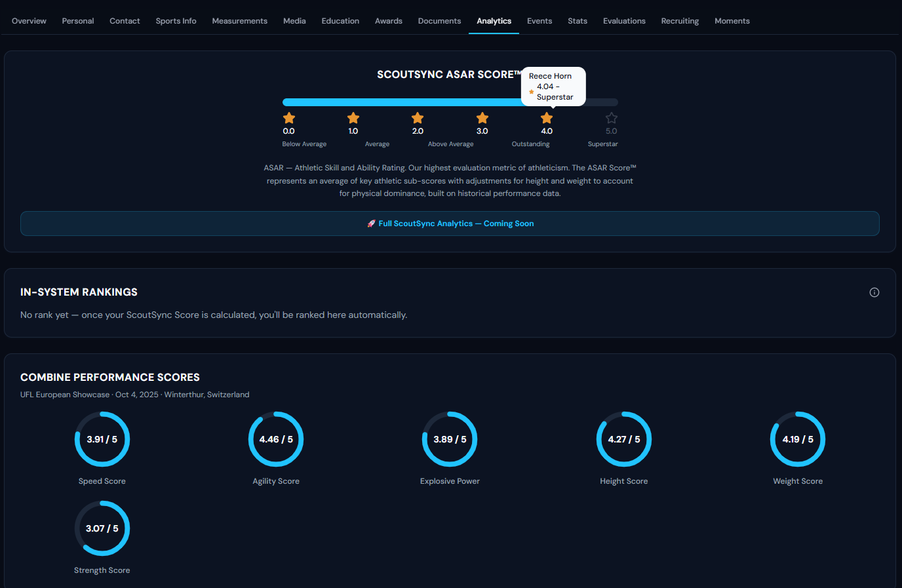Open the Events tab
902x588 pixels.
tap(539, 21)
